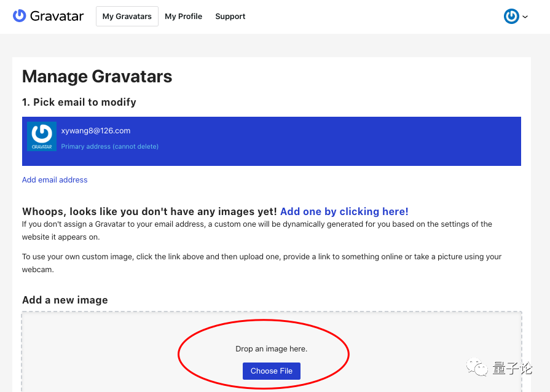
Task: Click the Gravatar logo icon in header
Action: click(x=19, y=16)
